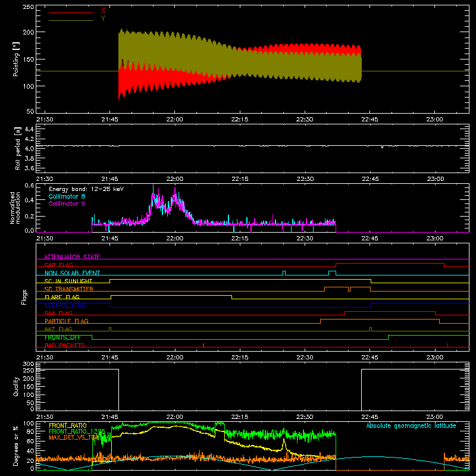Screen dimensions: 476x476
Task: Select the Energy band 12-25 keV text
Action: pyautogui.click(x=86, y=189)
